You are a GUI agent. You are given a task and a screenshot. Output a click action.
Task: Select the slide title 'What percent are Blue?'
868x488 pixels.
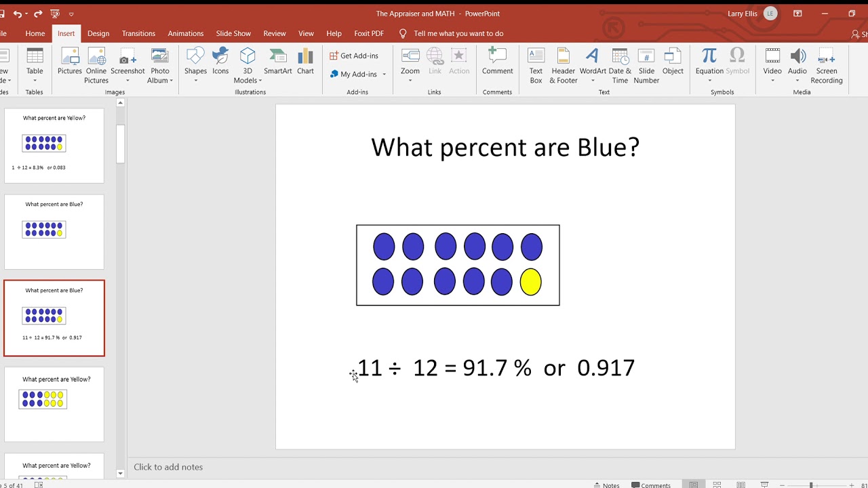(x=505, y=147)
